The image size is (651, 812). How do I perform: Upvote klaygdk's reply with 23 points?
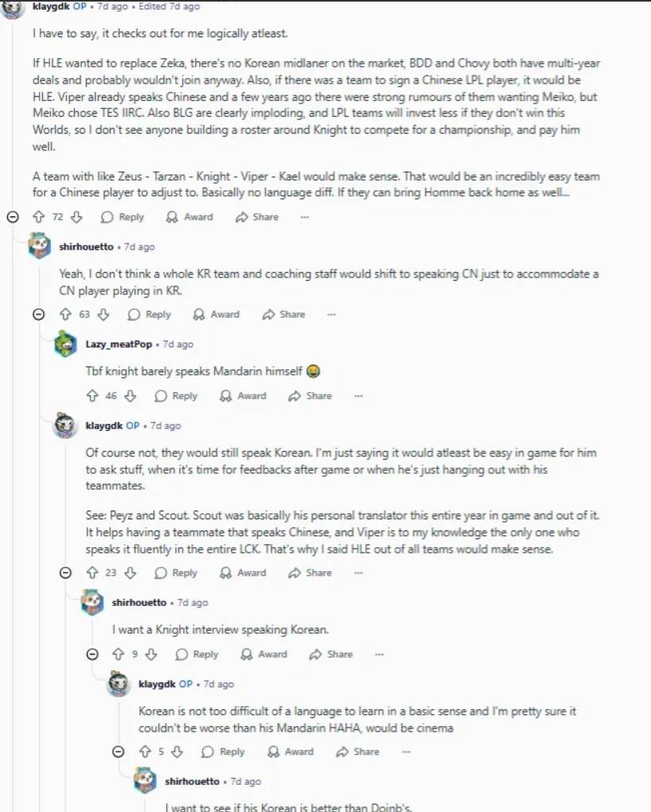click(x=92, y=573)
